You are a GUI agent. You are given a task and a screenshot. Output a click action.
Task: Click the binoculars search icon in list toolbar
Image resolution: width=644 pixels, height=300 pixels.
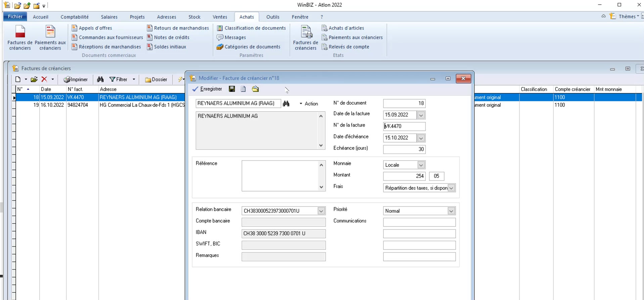(100, 79)
